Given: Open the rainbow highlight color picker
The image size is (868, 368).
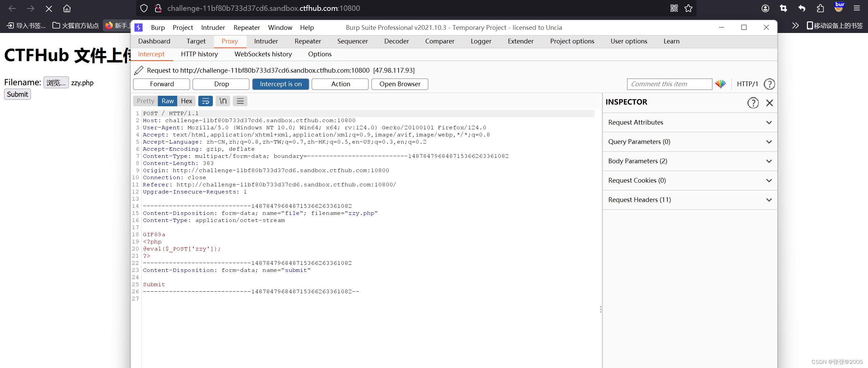Looking at the screenshot, I should pyautogui.click(x=720, y=84).
